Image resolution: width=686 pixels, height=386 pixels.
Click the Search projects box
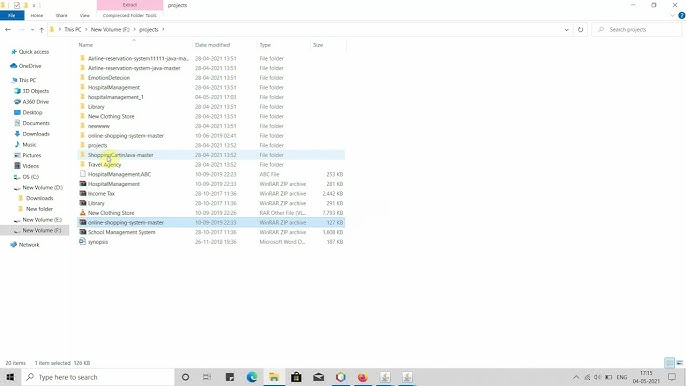(637, 30)
